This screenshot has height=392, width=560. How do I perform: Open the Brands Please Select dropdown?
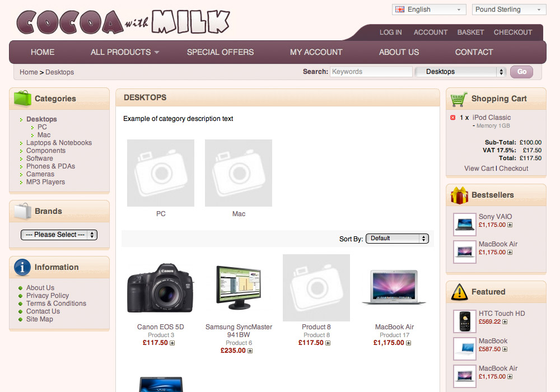pos(59,235)
